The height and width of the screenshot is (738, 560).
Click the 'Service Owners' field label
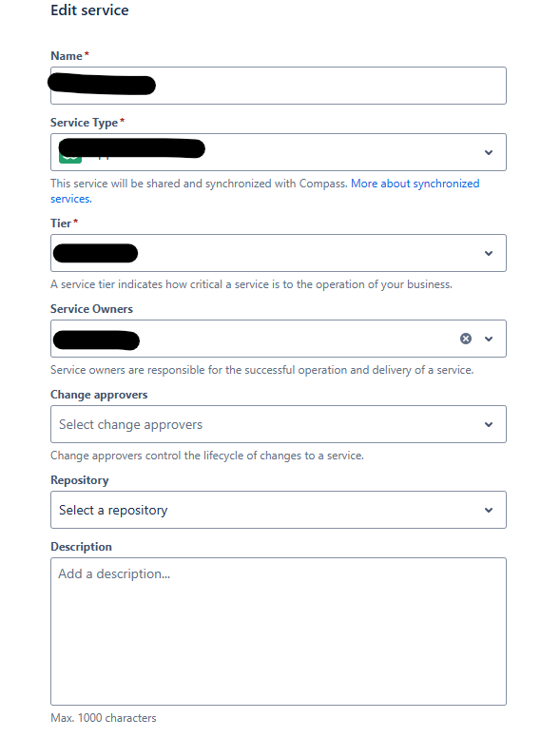click(91, 309)
